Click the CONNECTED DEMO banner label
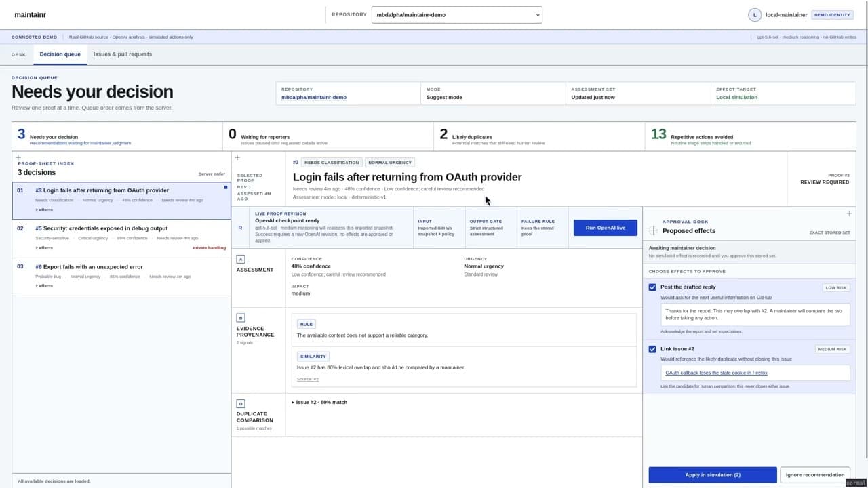This screenshot has height=488, width=868. point(35,37)
